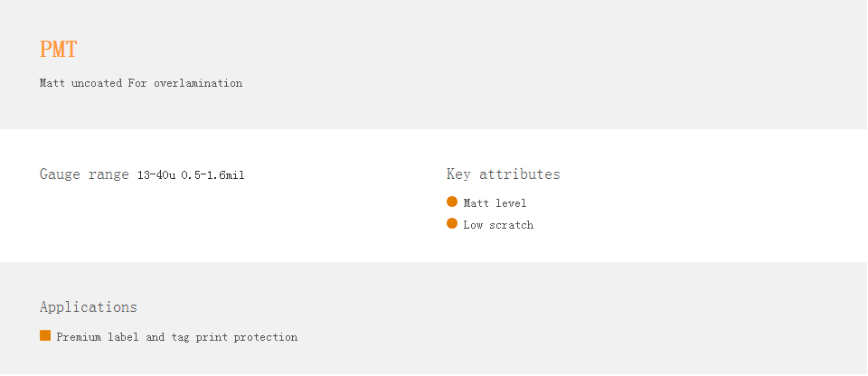The image size is (868, 376).
Task: Select the orange PMT product title
Action: point(58,50)
